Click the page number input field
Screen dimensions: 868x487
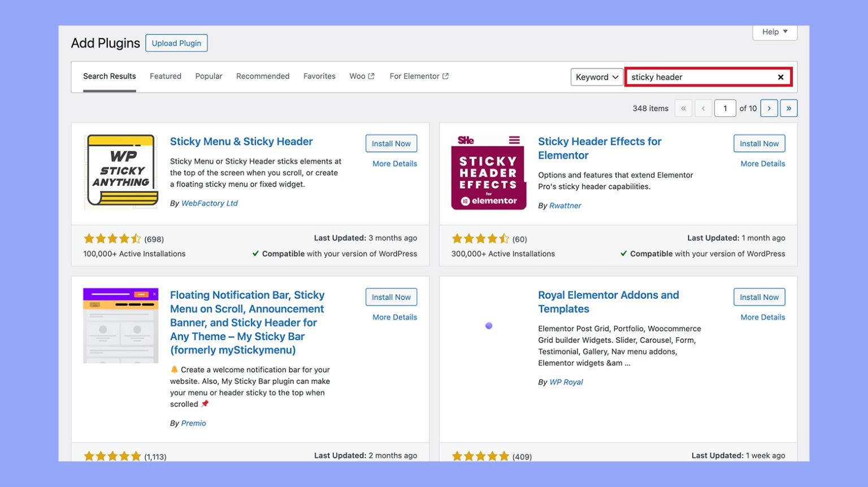click(x=725, y=108)
